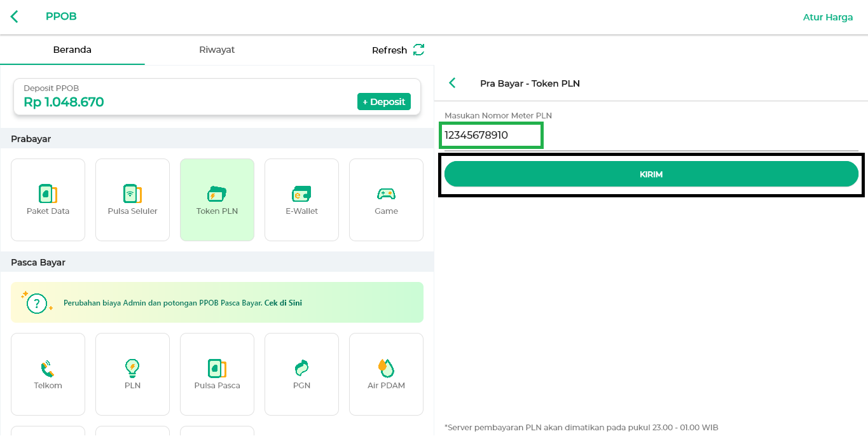Click the Deposit PPOB label
The image size is (868, 436).
point(52,88)
